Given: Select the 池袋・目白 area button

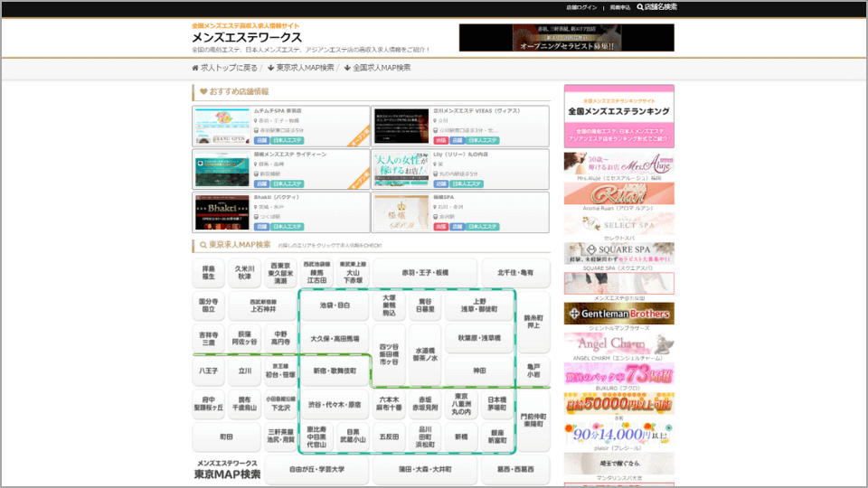Looking at the screenshot, I should coord(334,306).
